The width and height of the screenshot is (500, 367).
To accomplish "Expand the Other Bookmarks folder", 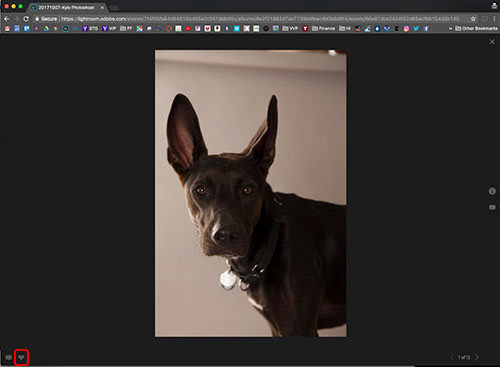I will 476,29.
